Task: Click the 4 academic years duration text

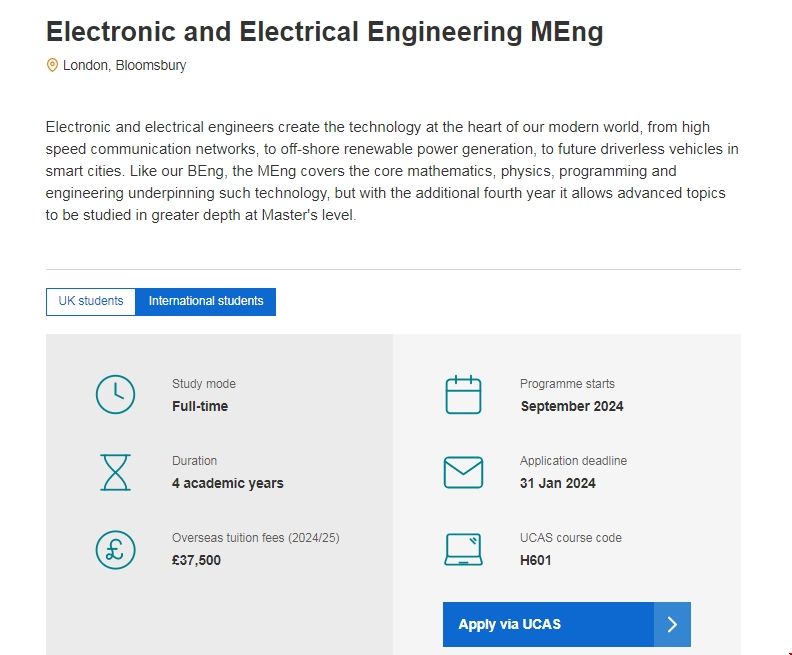Action: tap(228, 483)
